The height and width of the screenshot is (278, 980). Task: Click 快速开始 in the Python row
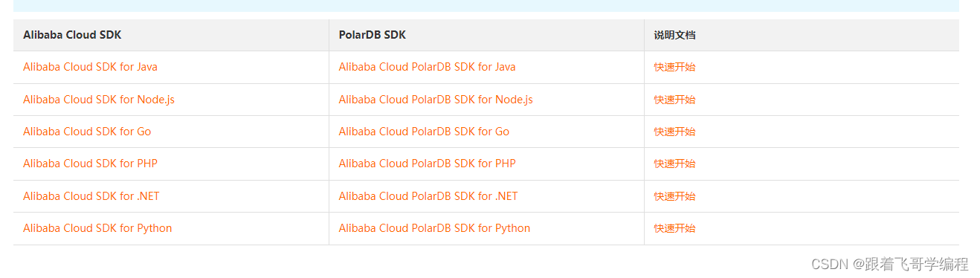click(674, 228)
